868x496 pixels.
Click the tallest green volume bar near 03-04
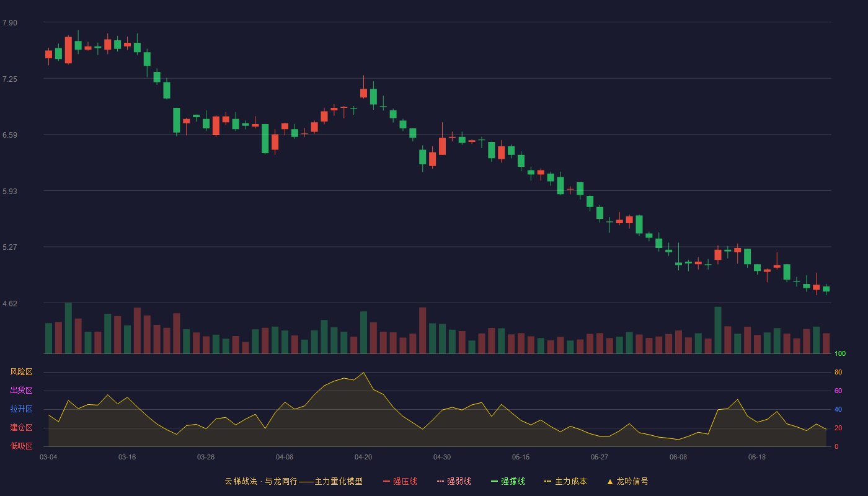[x=68, y=329]
